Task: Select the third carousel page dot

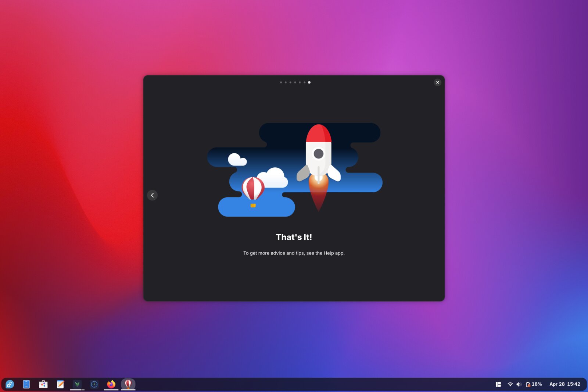Action: (x=291, y=82)
